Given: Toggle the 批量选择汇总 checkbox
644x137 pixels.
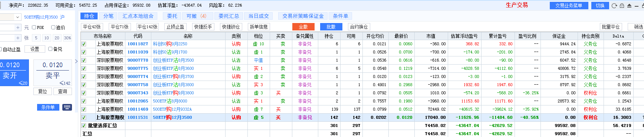Looking at the screenshot, I should point(84,125).
